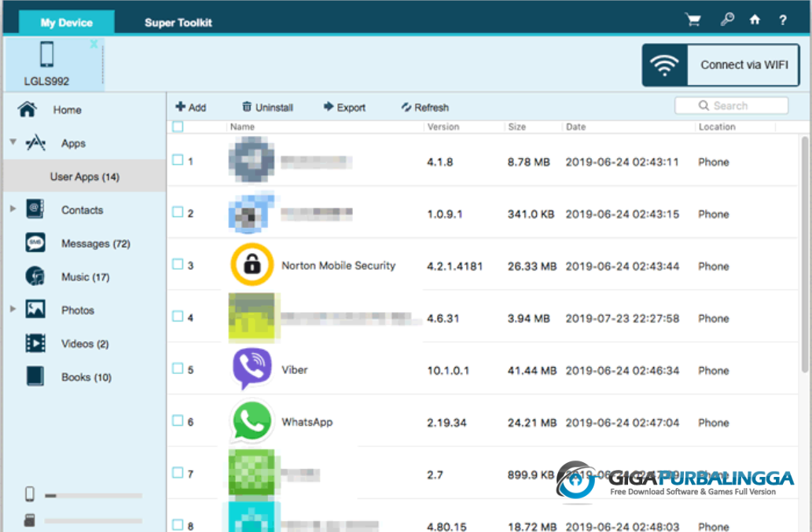Click Export button in toolbar

click(x=344, y=107)
